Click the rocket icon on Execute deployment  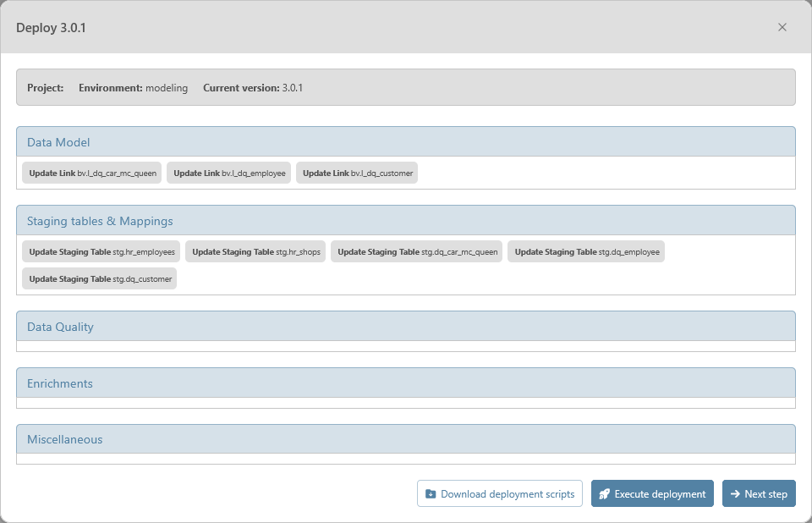point(604,494)
